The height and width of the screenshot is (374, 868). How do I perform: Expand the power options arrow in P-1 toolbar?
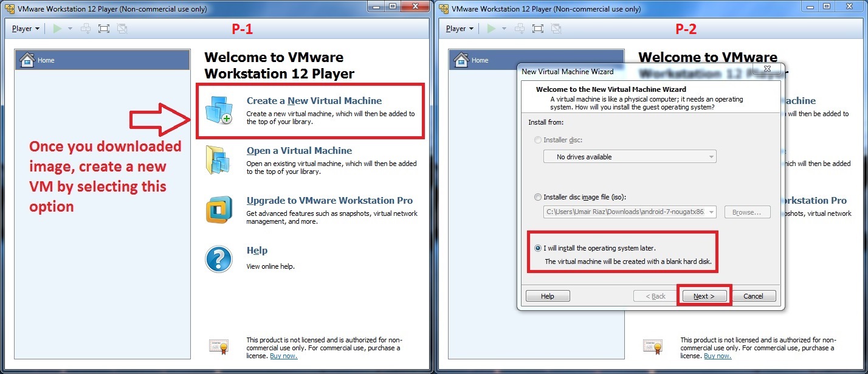70,29
